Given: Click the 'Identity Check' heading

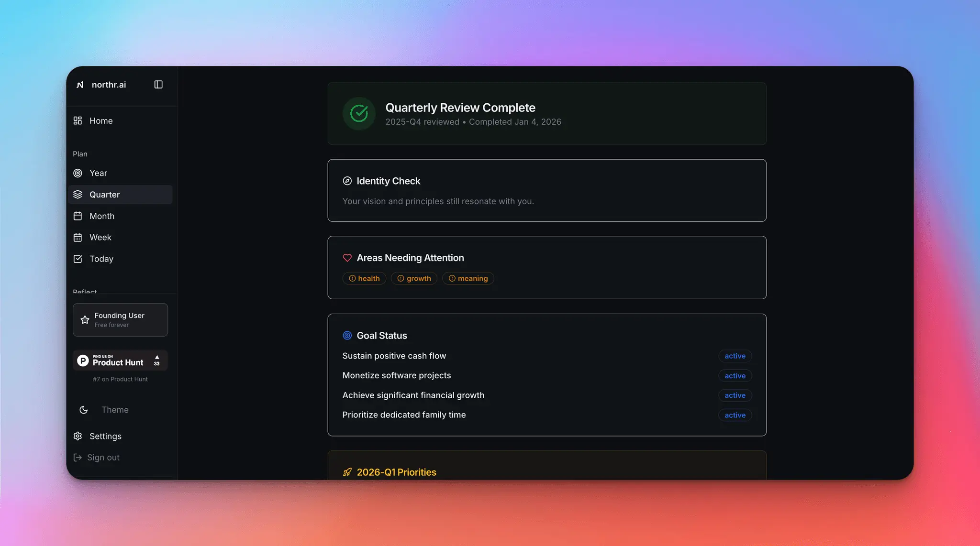Looking at the screenshot, I should click(x=389, y=181).
